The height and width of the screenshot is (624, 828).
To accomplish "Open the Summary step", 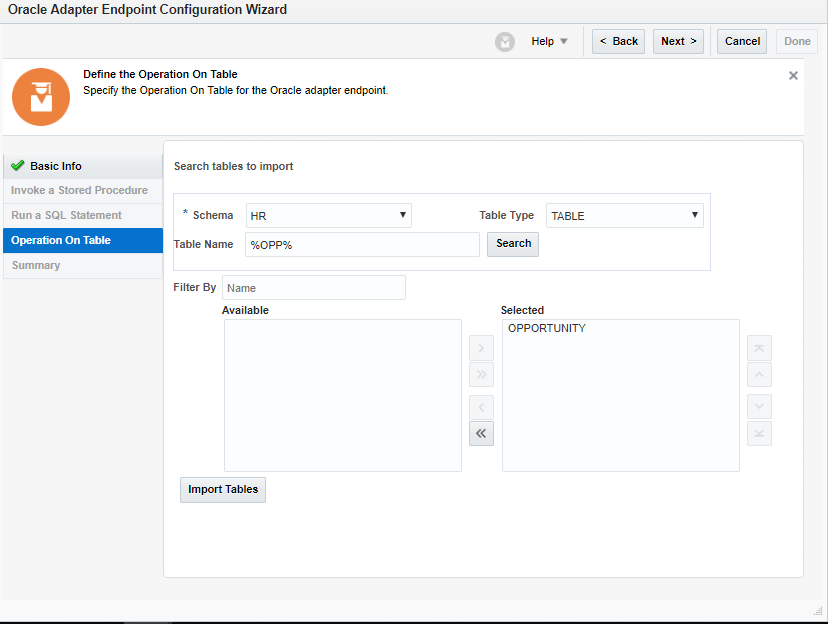I will 83,265.
